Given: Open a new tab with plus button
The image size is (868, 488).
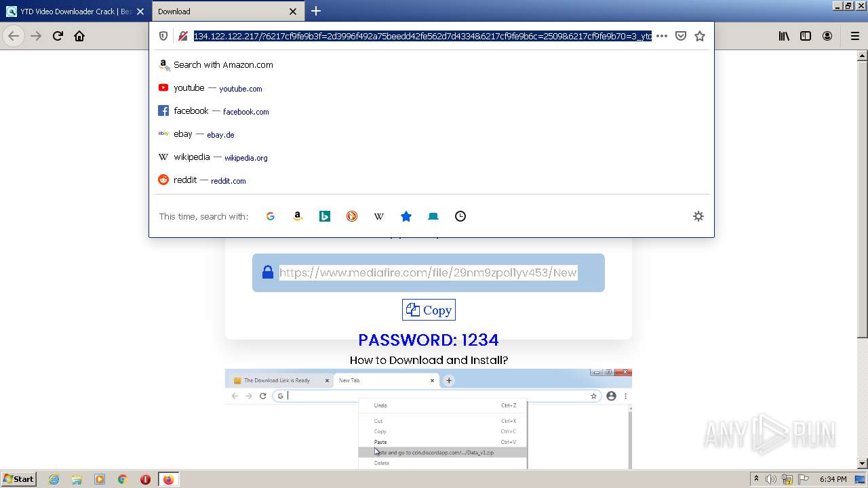Looking at the screenshot, I should click(x=316, y=11).
